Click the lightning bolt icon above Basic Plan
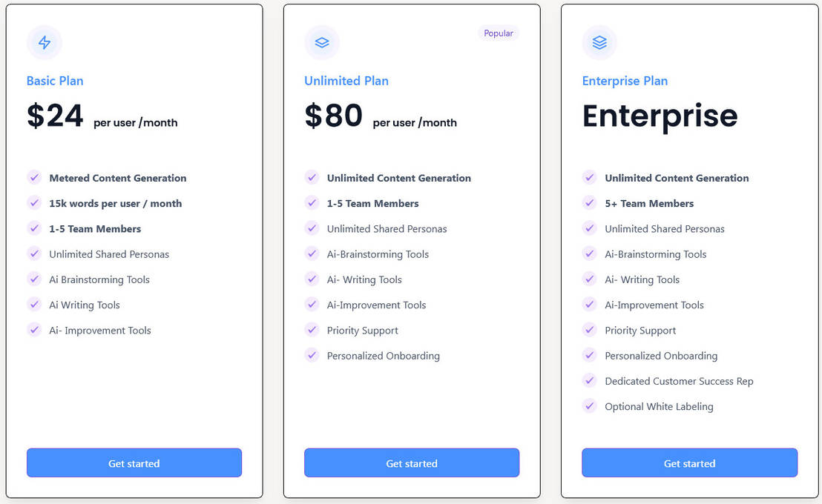 pos(44,42)
